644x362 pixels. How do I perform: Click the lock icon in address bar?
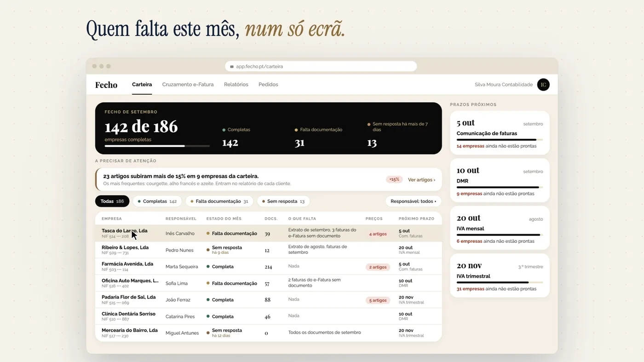(232, 67)
